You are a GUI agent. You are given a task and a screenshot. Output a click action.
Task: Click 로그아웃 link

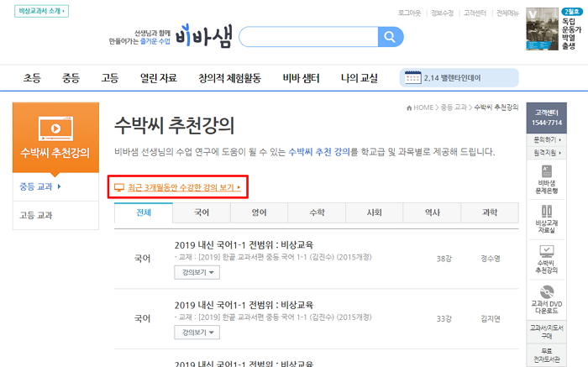(409, 13)
